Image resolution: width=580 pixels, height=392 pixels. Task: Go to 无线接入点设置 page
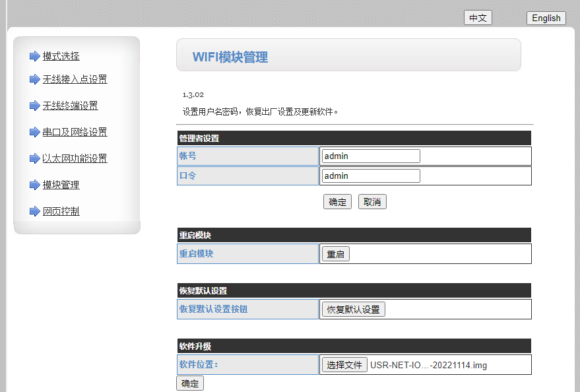point(75,80)
